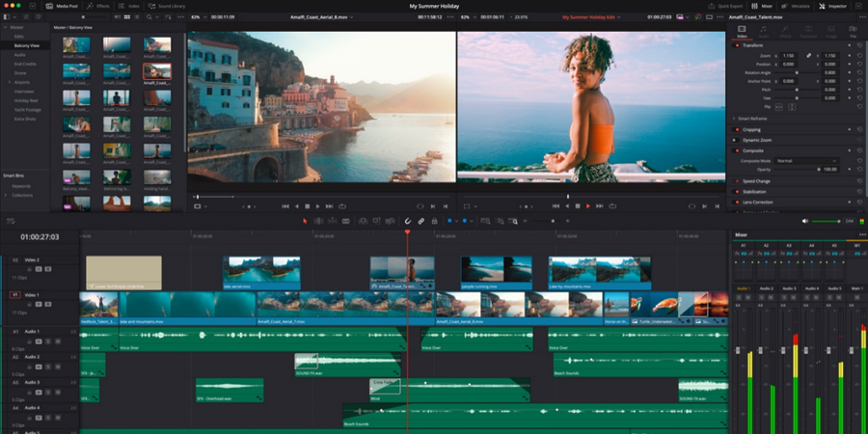Activate the Trim Edit Mode tool

(319, 221)
